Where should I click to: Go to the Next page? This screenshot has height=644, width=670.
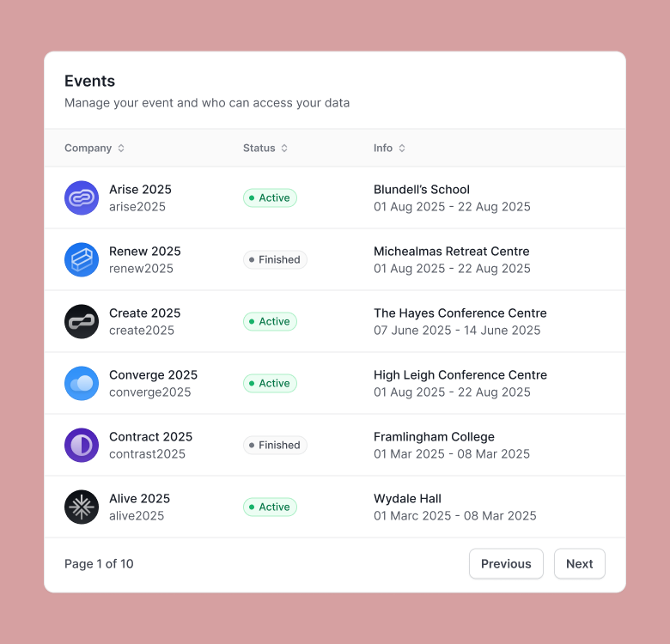click(580, 563)
